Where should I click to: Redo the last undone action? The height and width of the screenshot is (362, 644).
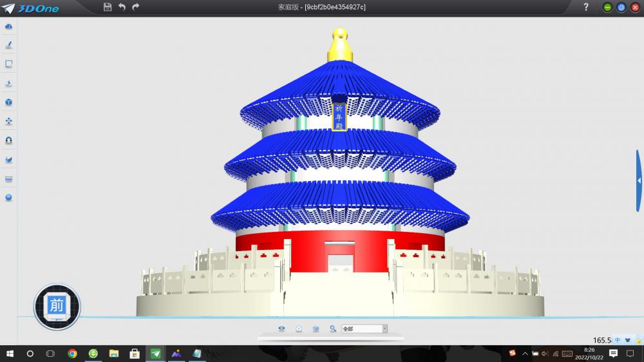click(135, 6)
